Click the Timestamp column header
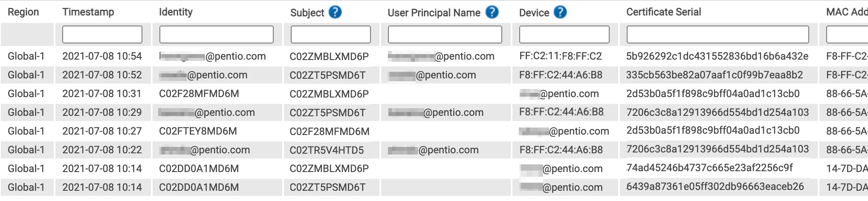Screen dimensions: 868x201 click(x=88, y=12)
